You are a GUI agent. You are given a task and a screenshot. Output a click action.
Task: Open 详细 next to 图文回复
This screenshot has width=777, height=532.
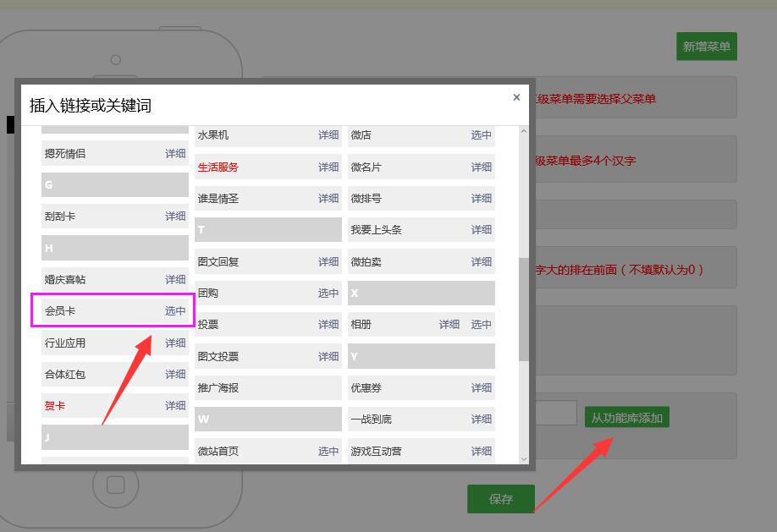(328, 261)
